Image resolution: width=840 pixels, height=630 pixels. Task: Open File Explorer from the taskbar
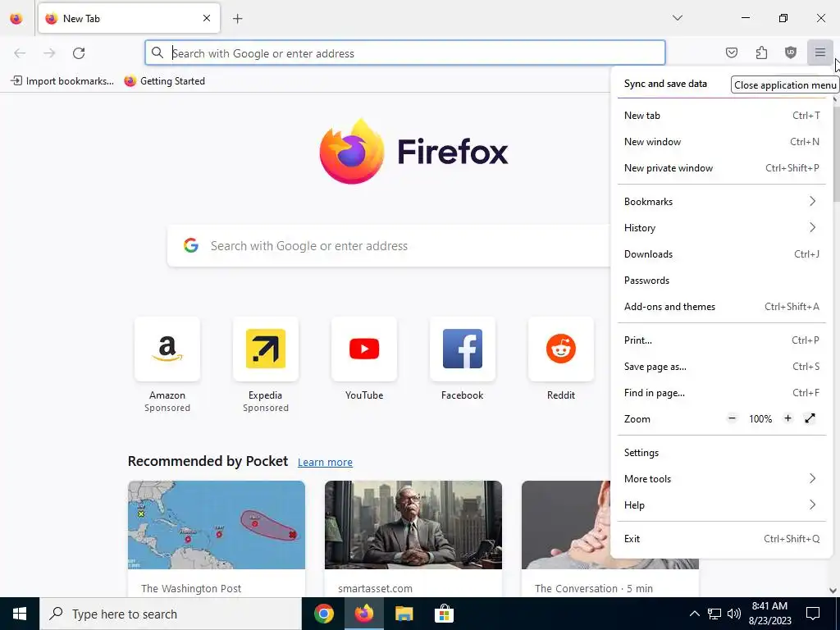click(404, 614)
